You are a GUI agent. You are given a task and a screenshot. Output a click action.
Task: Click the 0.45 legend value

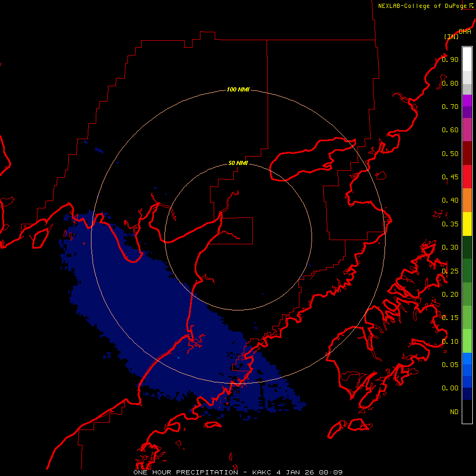450,177
